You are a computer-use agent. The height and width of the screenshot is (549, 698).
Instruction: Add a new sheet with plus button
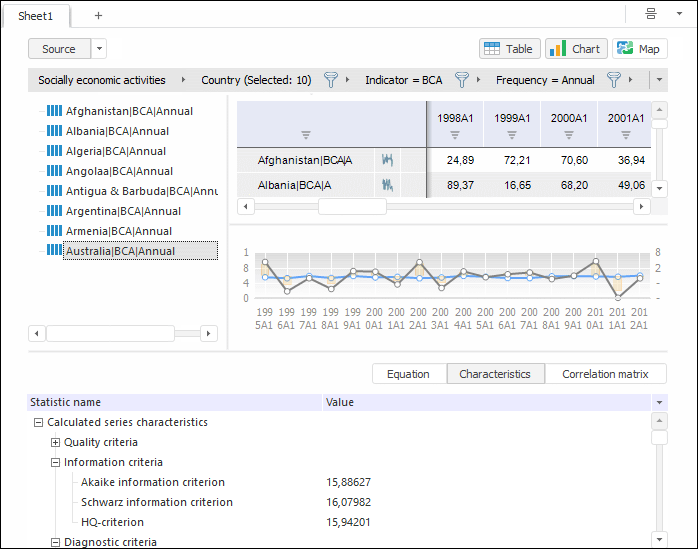point(98,15)
